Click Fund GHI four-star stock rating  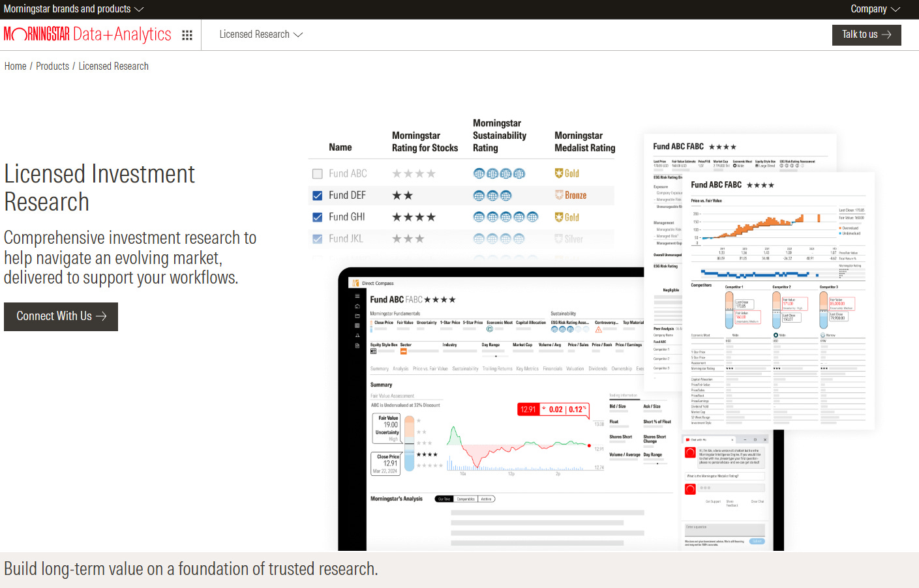click(414, 217)
